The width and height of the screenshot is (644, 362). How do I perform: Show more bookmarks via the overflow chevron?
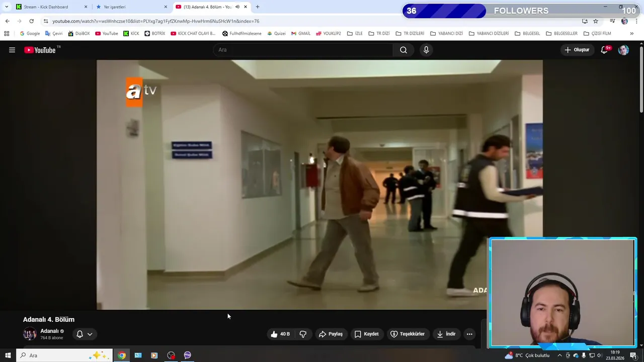pos(631,34)
